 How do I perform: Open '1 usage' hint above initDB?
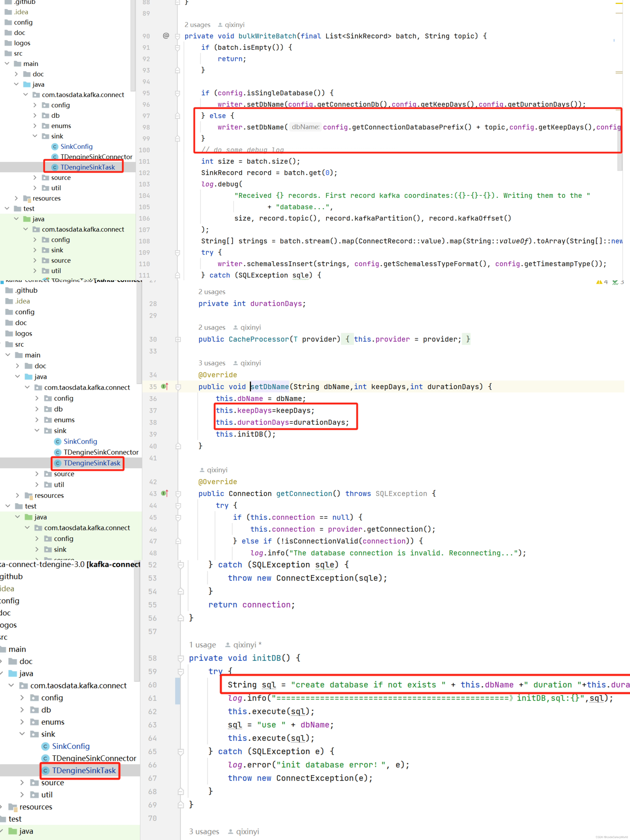coord(202,645)
